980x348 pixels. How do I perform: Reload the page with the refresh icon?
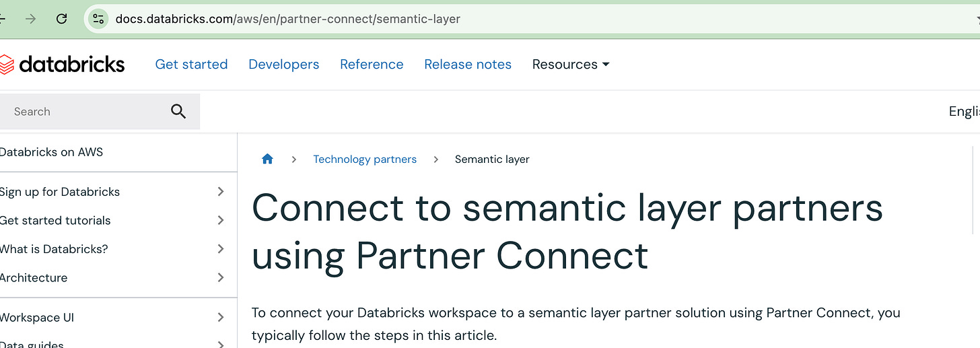click(x=61, y=19)
